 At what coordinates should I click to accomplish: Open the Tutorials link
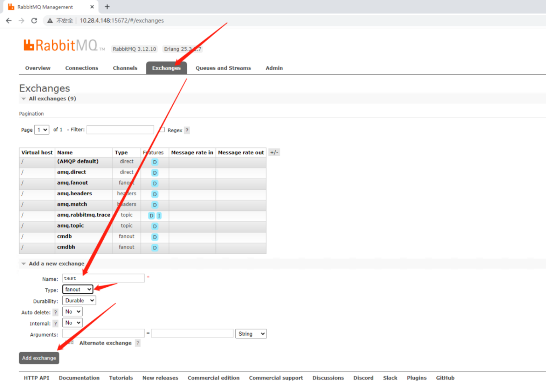(121, 378)
